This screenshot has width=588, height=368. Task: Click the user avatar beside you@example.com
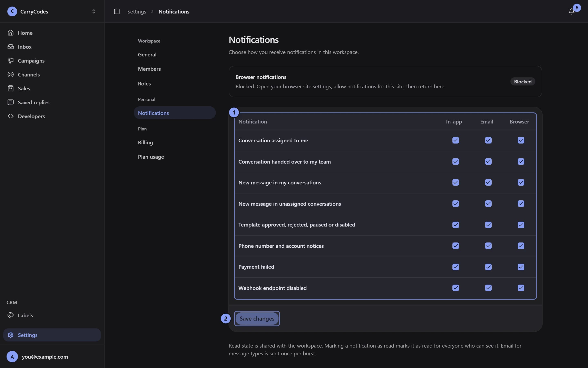(12, 357)
